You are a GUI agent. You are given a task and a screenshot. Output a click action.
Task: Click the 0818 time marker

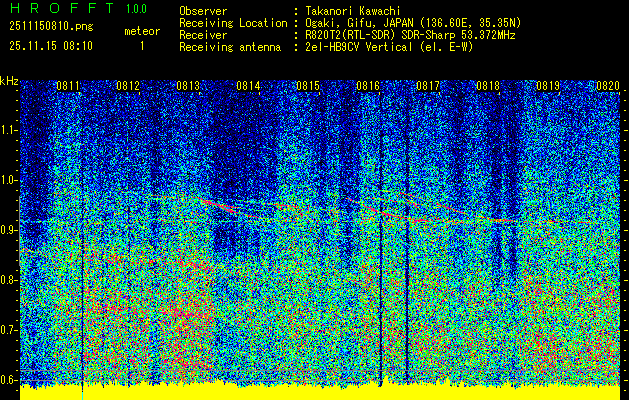(488, 86)
